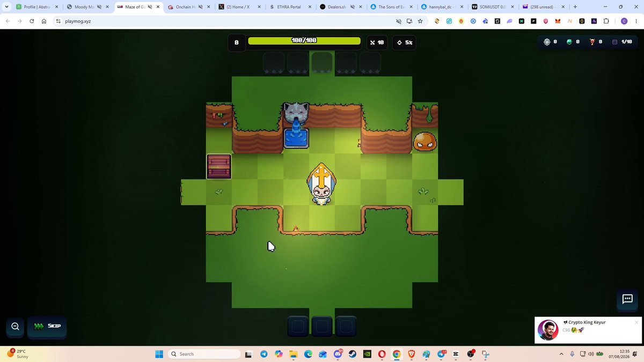Viewport: 644px width, 362px height.
Task: Switch to the ETHRA Portal tab
Action: [x=290, y=7]
